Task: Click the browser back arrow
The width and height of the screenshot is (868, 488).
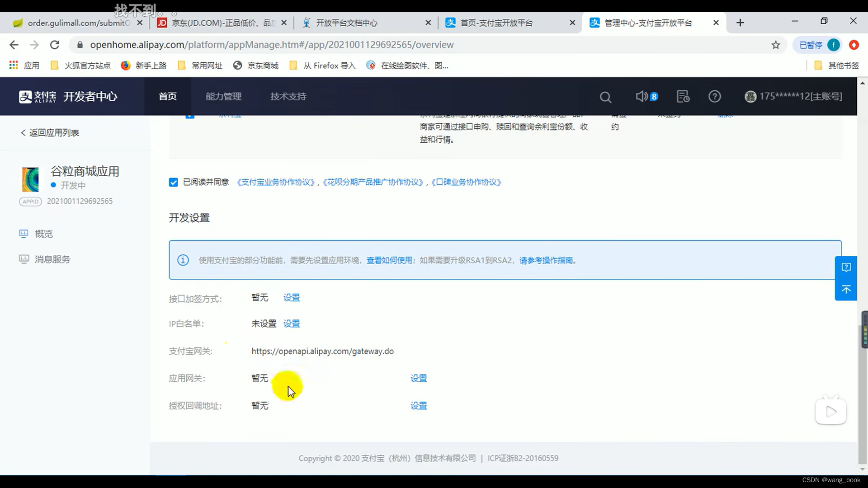Action: tap(14, 45)
